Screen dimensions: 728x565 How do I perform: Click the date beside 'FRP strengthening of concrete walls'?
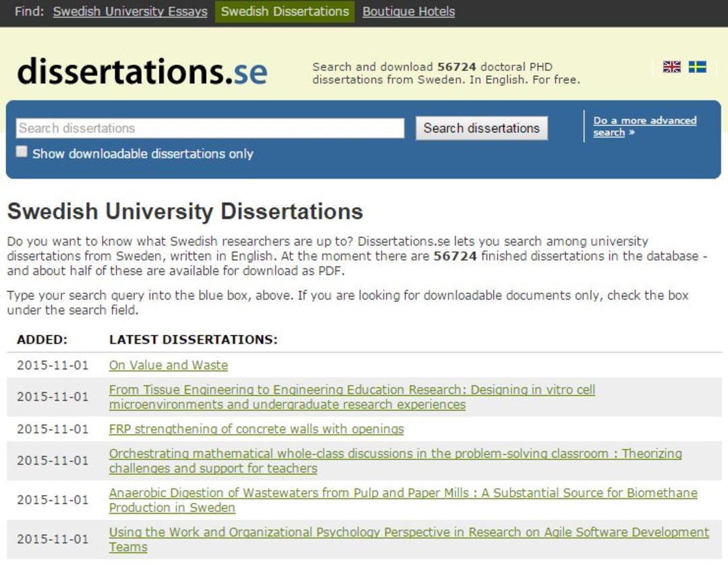point(53,429)
